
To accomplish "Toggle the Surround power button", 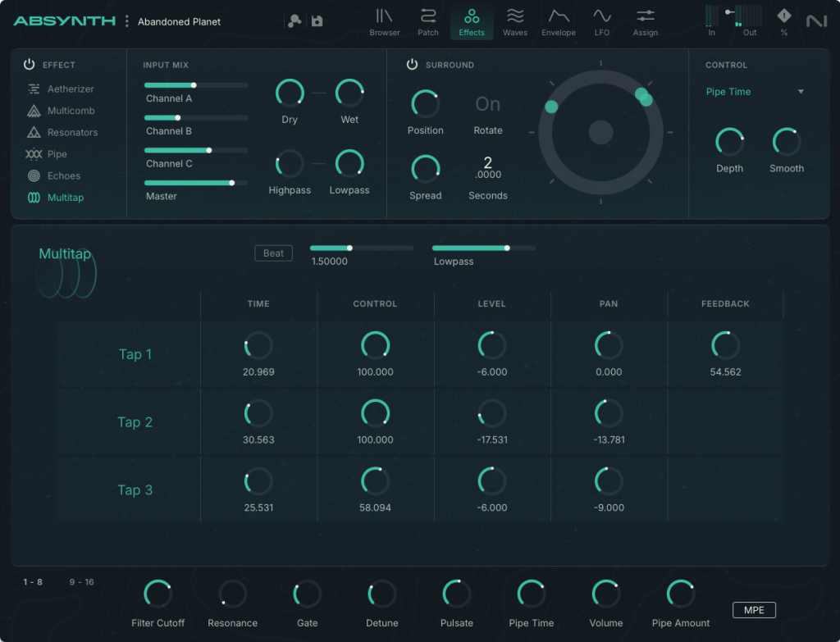I will [x=412, y=65].
